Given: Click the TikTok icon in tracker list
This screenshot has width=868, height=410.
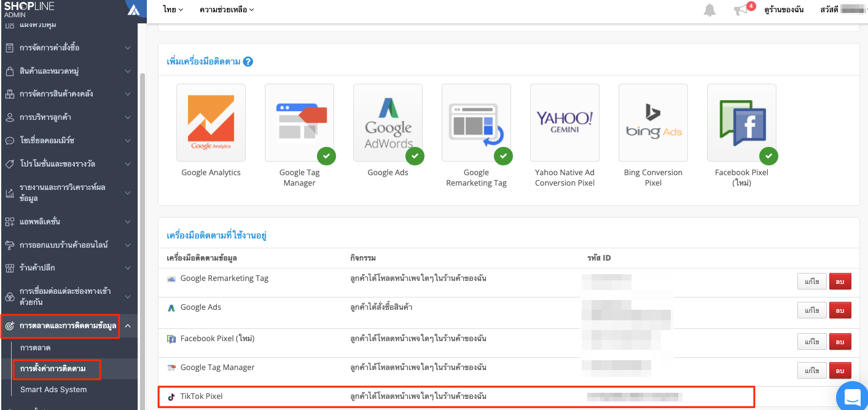Looking at the screenshot, I should [x=171, y=396].
